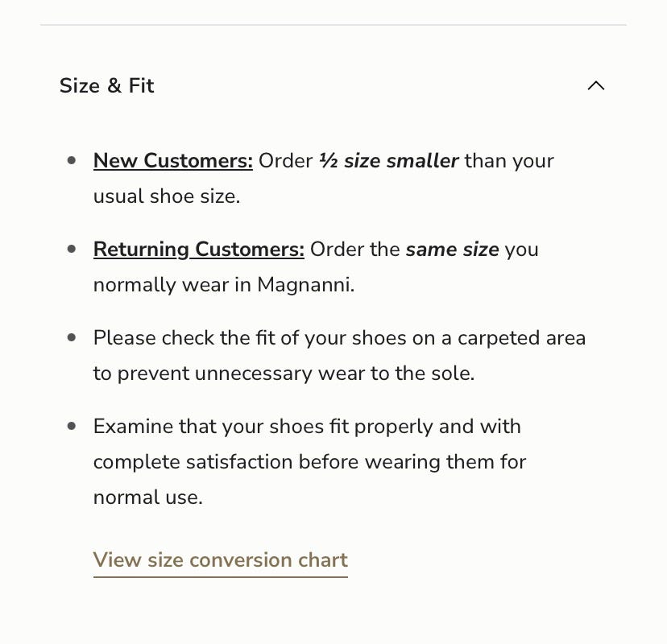Open the View size conversion chart link

point(220,559)
